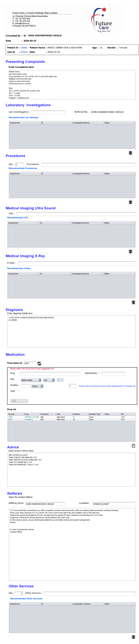
Task: Click the Drug name input field
Action: point(50,374)
